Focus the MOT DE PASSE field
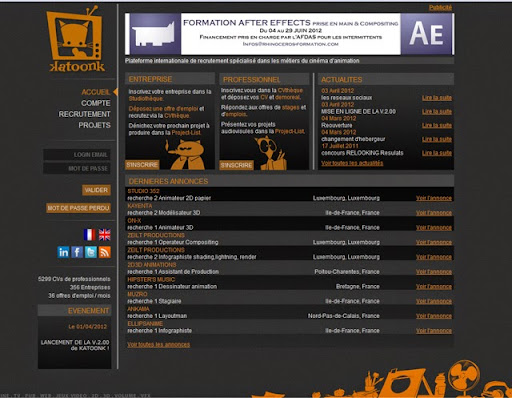 [77, 169]
